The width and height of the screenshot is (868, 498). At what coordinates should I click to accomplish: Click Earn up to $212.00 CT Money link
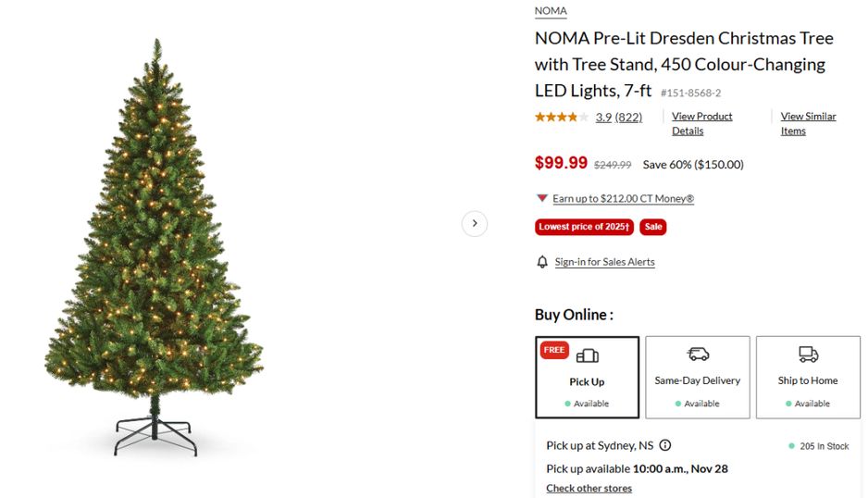click(x=623, y=198)
